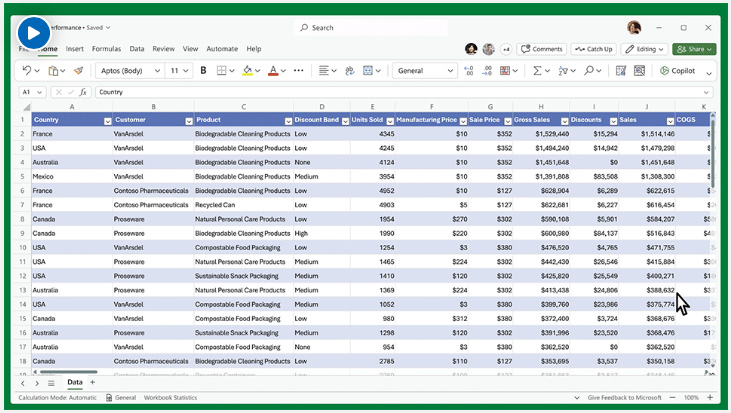The width and height of the screenshot is (731, 413).
Task: Expand the Editing mode dropdown
Action: pos(644,49)
